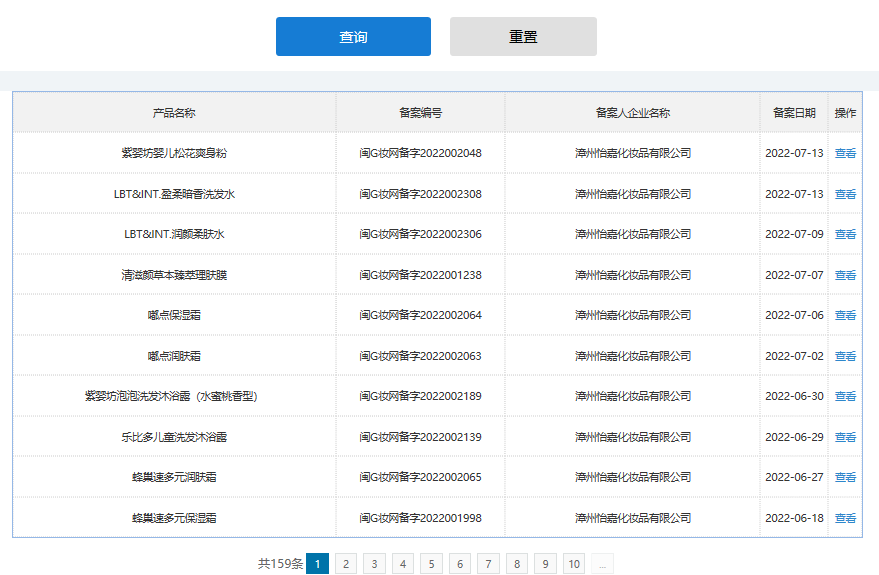Click 查看 in the 嘟点保湿霜 row
The width and height of the screenshot is (879, 575).
tap(845, 315)
